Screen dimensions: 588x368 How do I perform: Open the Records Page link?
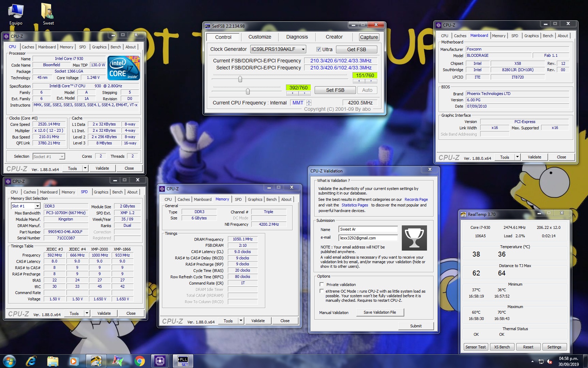coord(416,199)
